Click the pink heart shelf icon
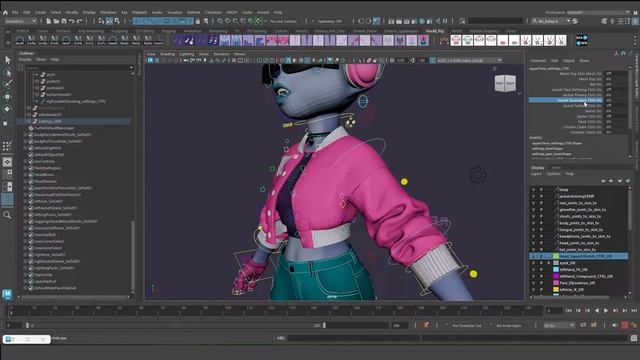This screenshot has height=360, width=640. (283, 40)
